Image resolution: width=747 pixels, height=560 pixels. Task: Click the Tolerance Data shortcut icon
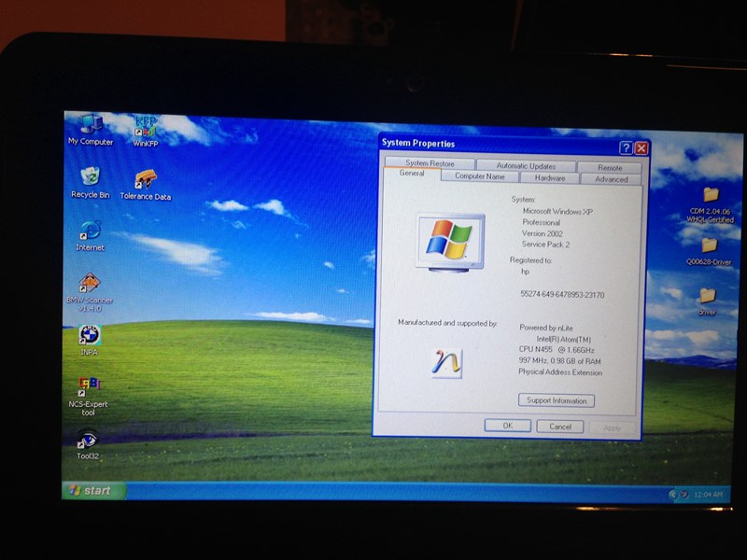[x=146, y=185]
